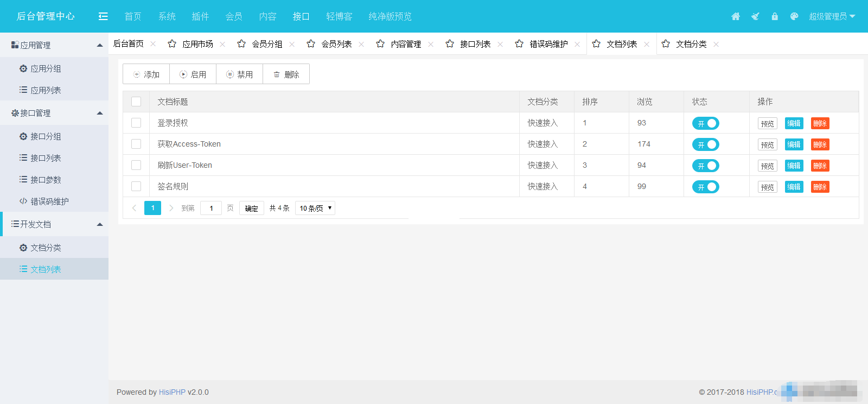Check the box for 获取Access-Token row
This screenshot has height=404, width=868.
pyautogui.click(x=136, y=144)
